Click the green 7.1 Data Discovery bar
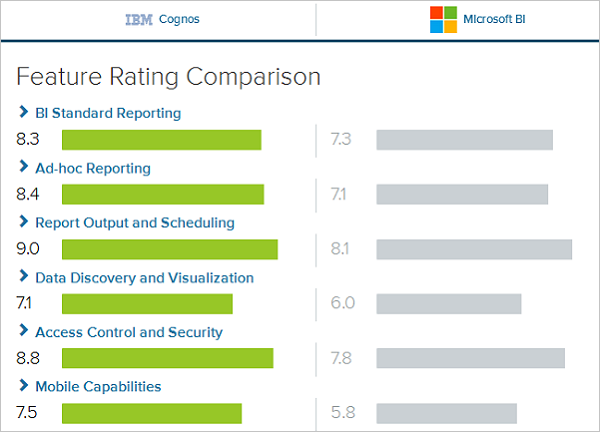 [x=147, y=303]
